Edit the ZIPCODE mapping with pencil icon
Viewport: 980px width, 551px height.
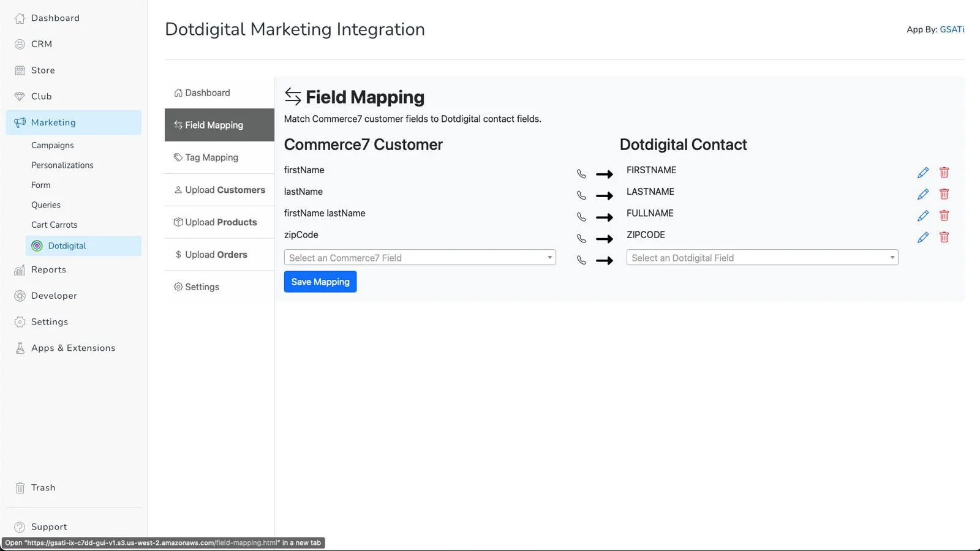click(x=923, y=237)
